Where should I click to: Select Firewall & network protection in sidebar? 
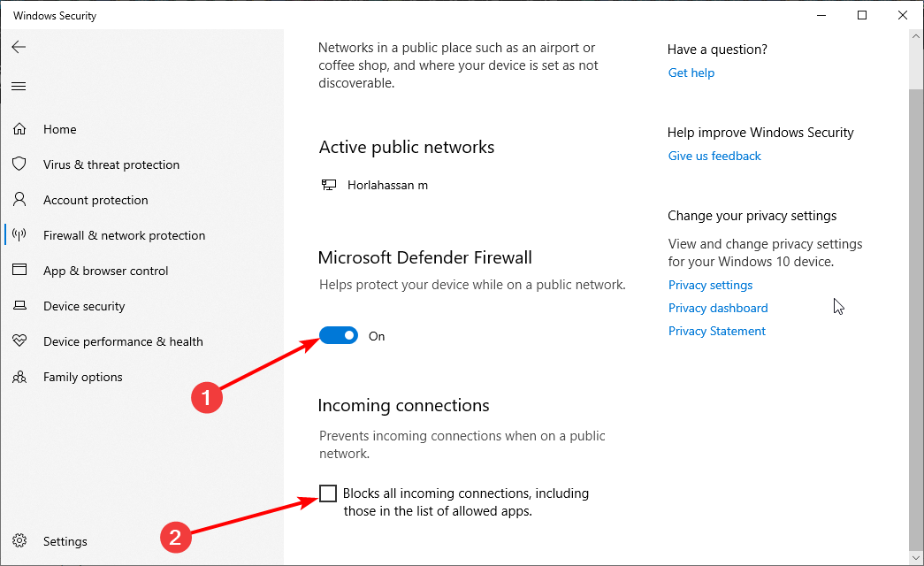tap(125, 235)
